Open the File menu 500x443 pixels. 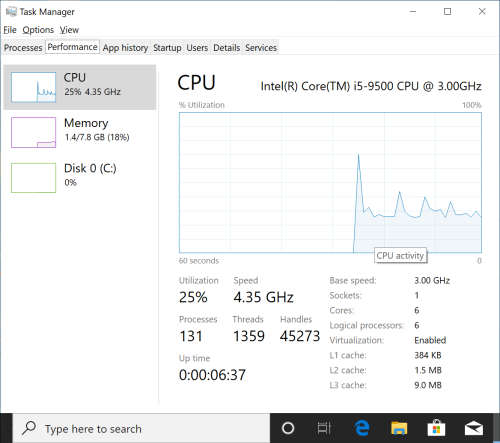(10, 30)
